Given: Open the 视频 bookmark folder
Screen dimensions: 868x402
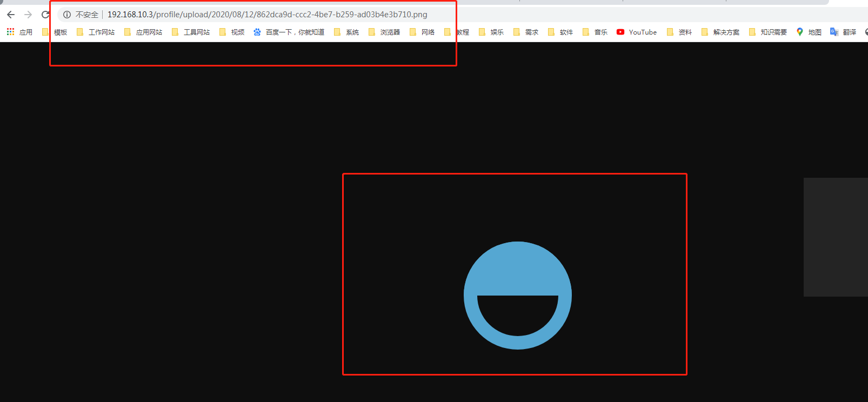Looking at the screenshot, I should 232,32.
